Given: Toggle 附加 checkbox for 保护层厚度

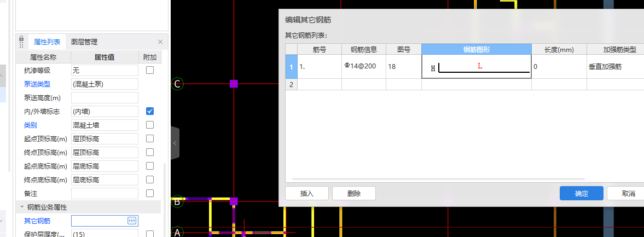Looking at the screenshot, I should [x=150, y=234].
